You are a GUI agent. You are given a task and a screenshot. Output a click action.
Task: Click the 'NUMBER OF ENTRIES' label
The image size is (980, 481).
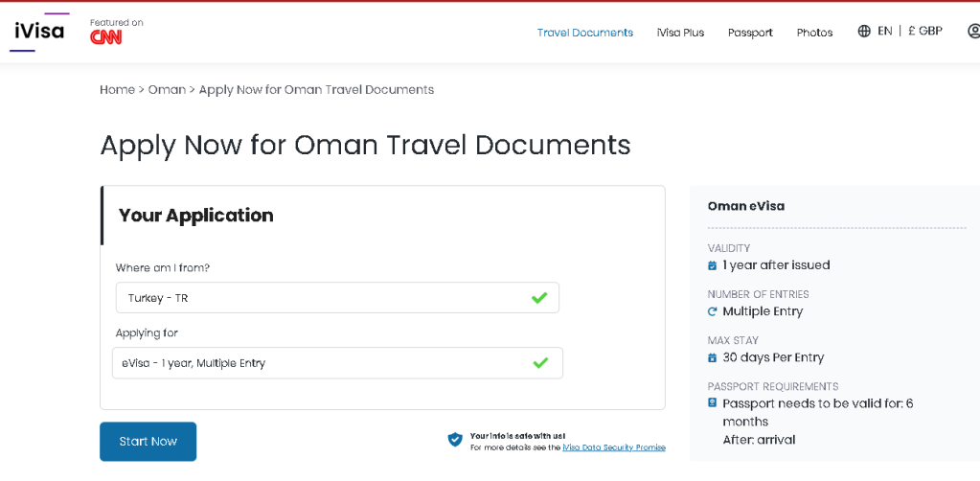click(758, 294)
